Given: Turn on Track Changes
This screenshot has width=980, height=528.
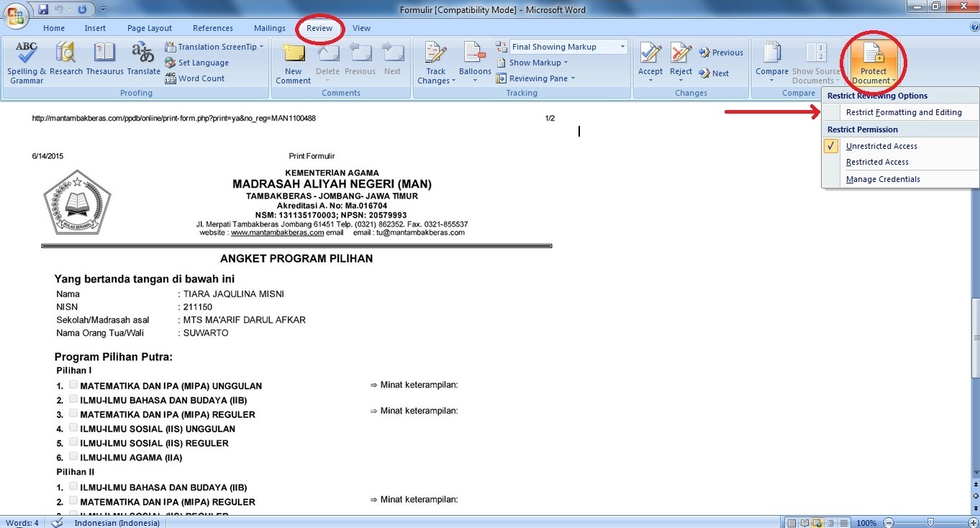Looking at the screenshot, I should [436, 63].
